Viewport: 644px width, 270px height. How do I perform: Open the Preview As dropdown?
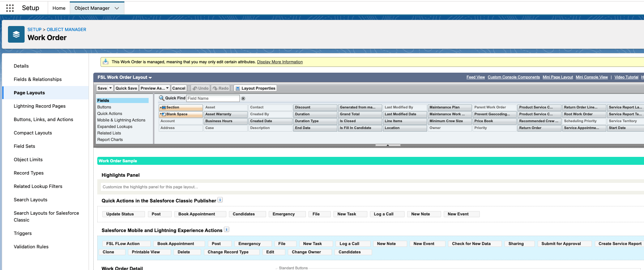pos(155,88)
